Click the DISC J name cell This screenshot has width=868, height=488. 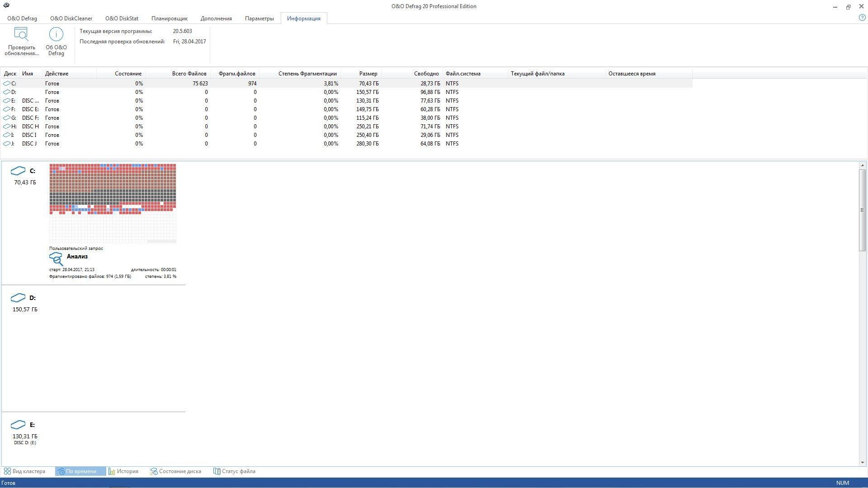point(29,144)
